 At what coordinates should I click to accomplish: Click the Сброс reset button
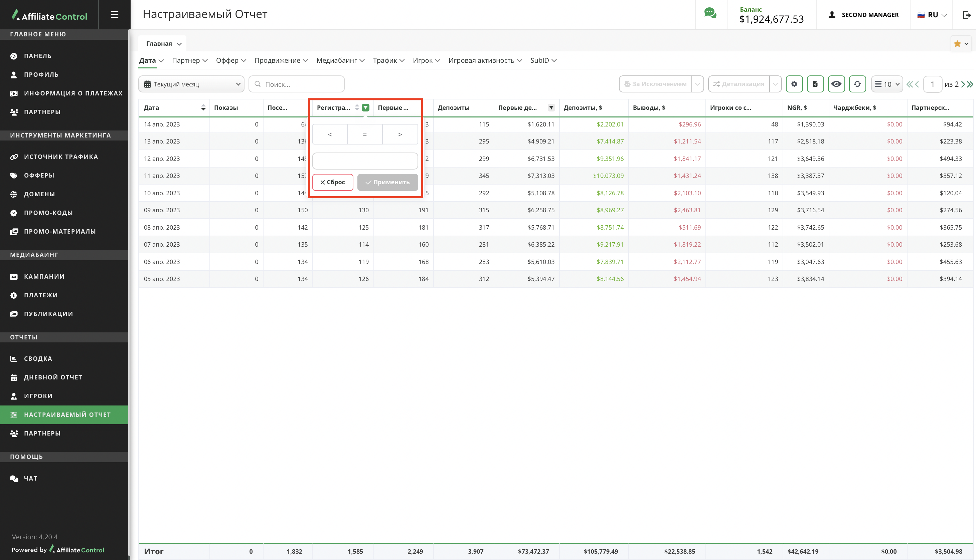(x=333, y=182)
